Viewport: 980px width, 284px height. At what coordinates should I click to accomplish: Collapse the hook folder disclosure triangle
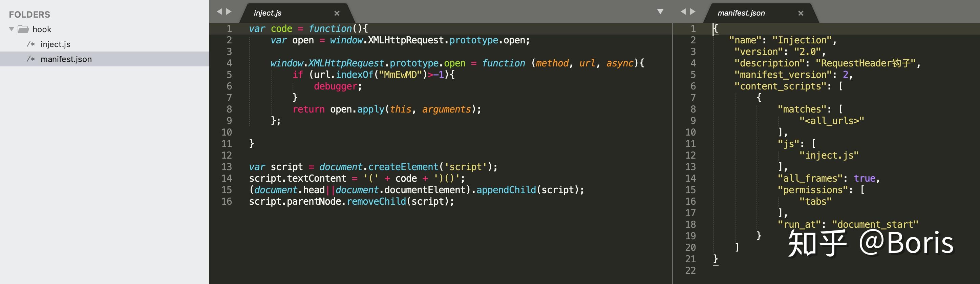12,29
